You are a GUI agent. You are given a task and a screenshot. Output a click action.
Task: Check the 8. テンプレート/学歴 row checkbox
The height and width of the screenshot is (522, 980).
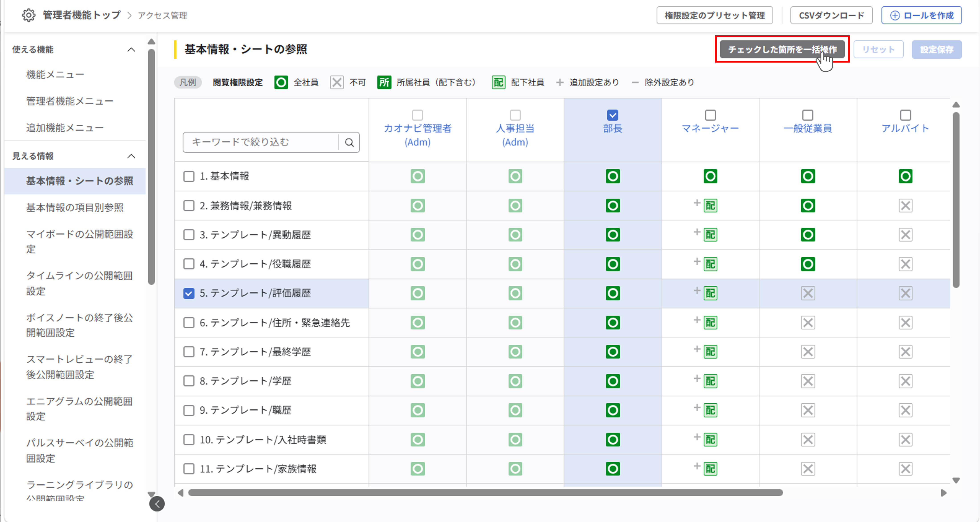coord(189,381)
